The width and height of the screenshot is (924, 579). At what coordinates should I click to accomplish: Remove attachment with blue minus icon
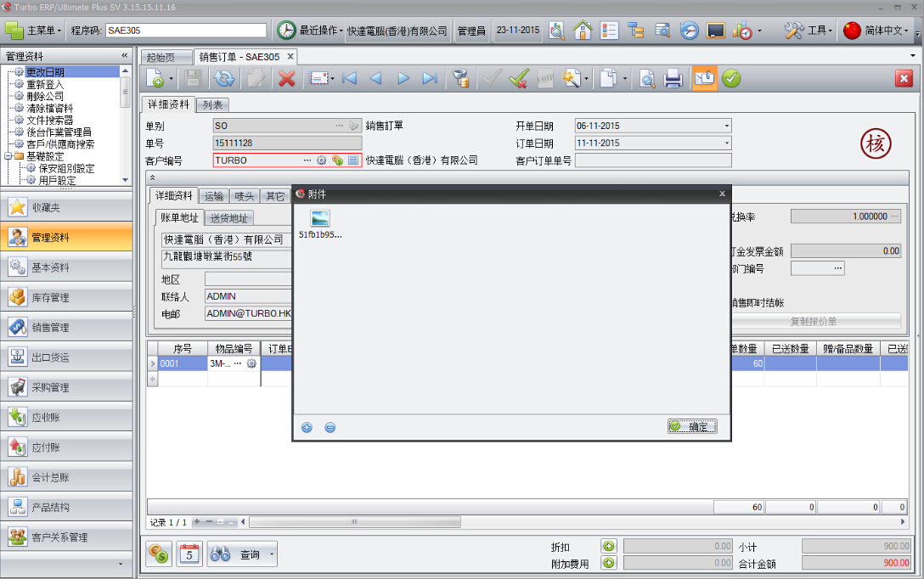point(330,428)
